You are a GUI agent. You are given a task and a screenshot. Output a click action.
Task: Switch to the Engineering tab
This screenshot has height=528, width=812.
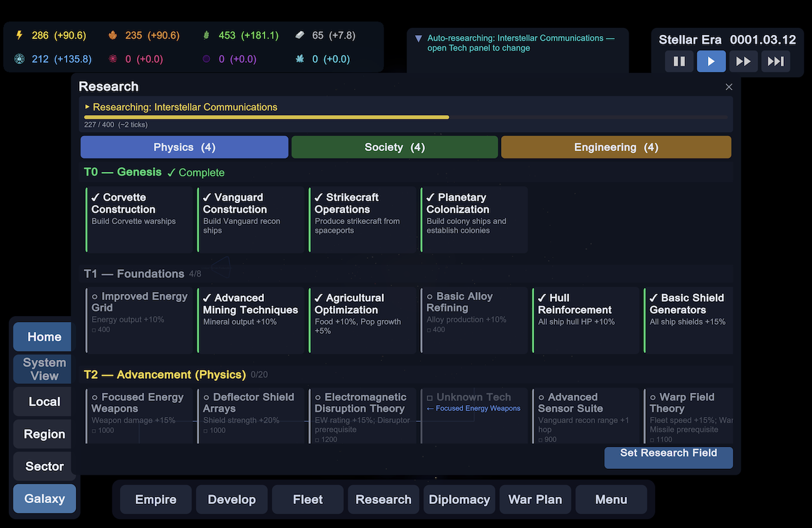[x=616, y=147]
